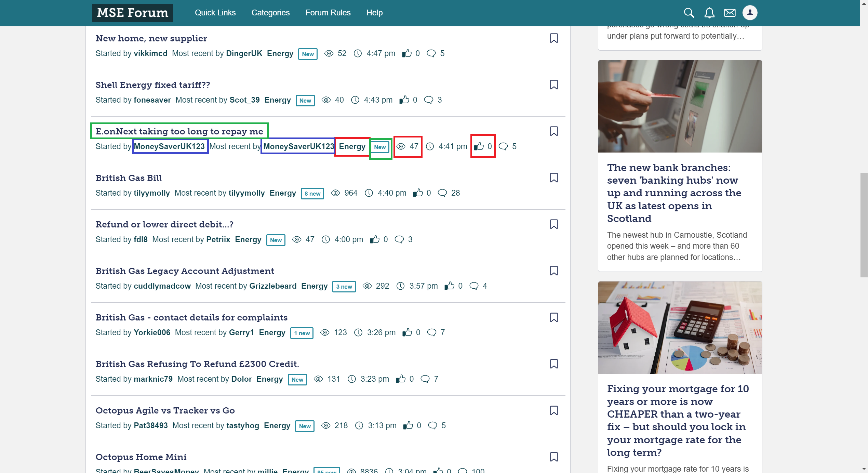Open Forum Rules page

pos(328,13)
